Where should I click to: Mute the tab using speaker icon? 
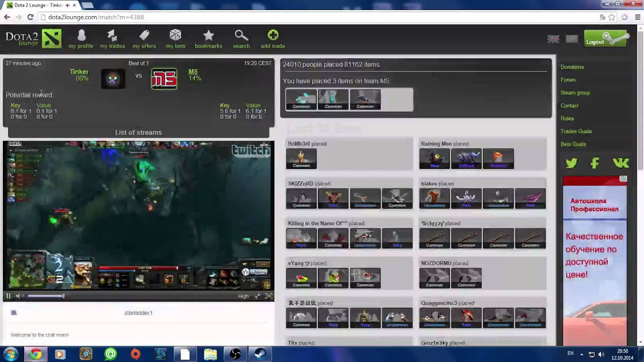point(68,5)
